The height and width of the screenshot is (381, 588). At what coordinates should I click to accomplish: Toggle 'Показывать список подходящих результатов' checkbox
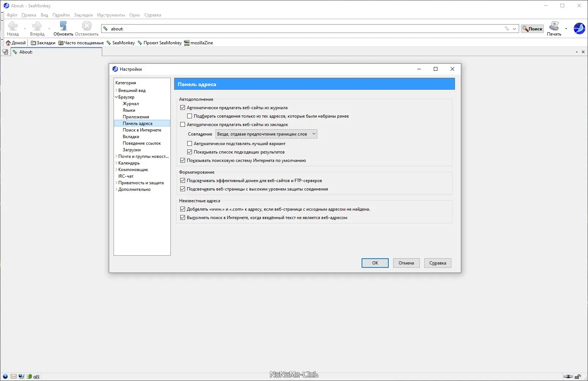(x=190, y=152)
